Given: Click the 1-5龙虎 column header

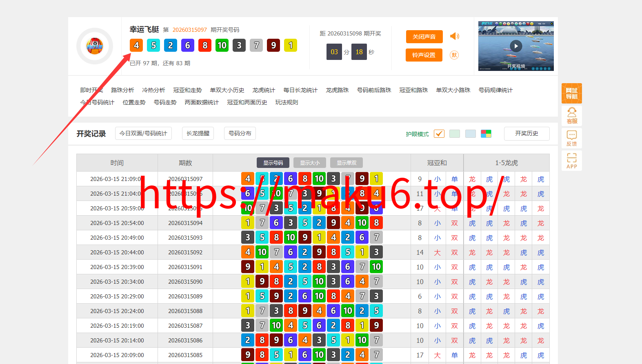Looking at the screenshot, I should pos(506,163).
